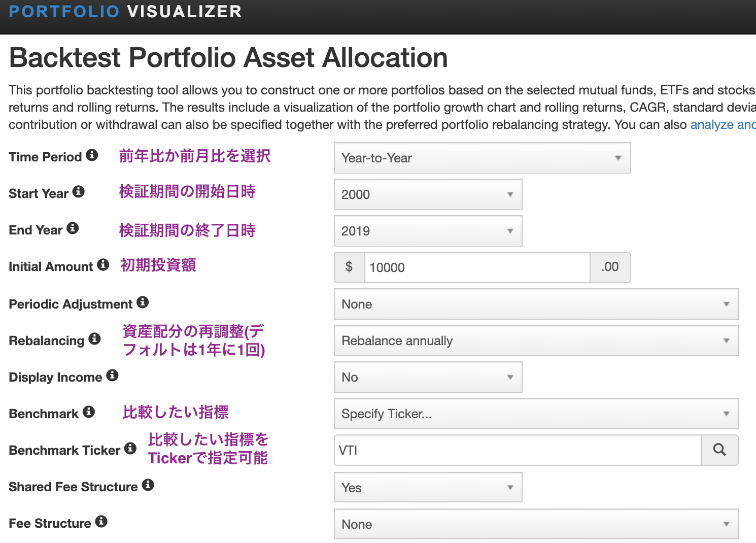Click the Rebalancing info icon
Screen dimensions: 756x543
point(94,339)
